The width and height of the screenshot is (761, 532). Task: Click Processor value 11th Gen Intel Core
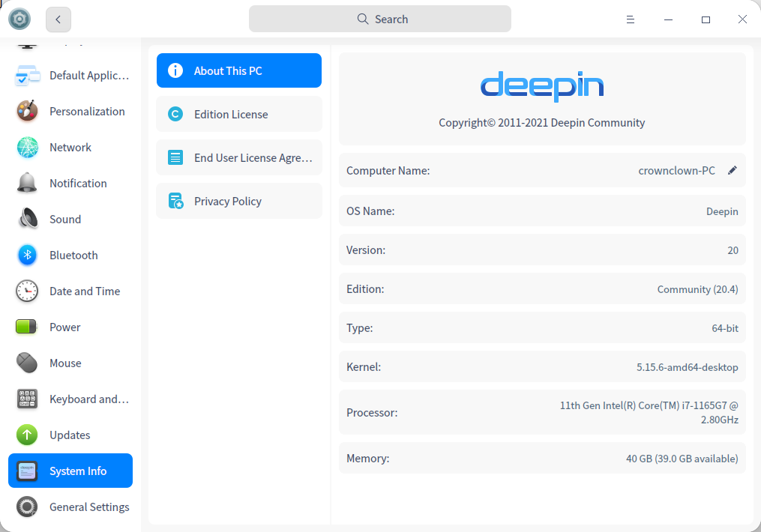click(649, 412)
